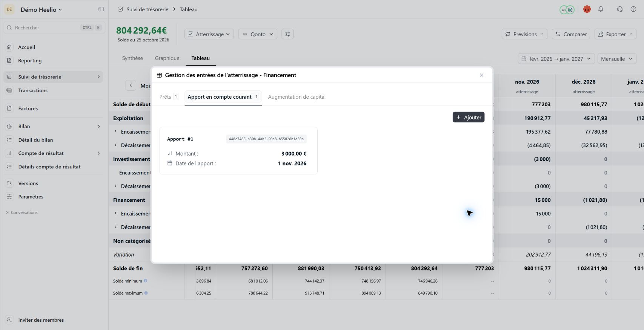Open the Prévisions dropdown
This screenshot has width=644, height=330.
[524, 34]
